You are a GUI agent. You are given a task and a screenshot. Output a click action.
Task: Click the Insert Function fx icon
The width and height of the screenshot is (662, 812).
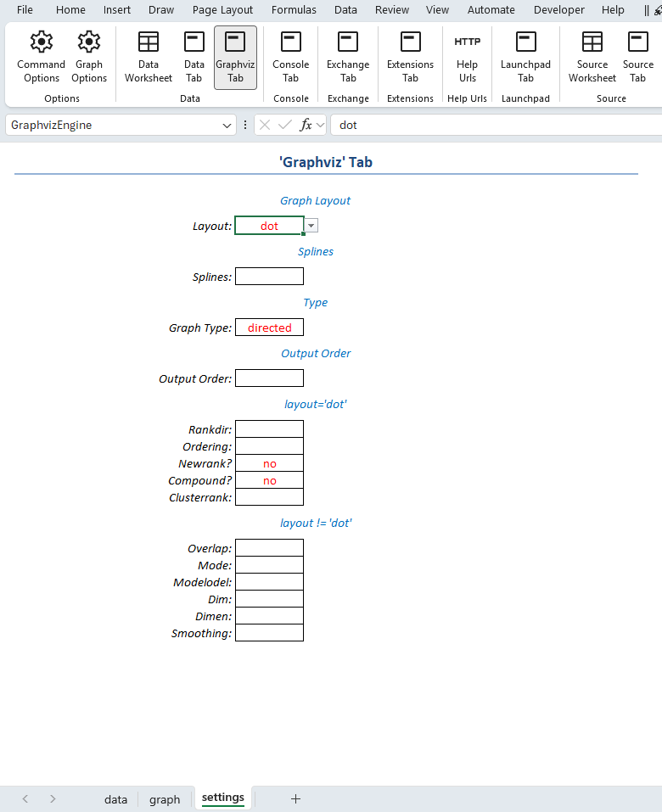[306, 125]
